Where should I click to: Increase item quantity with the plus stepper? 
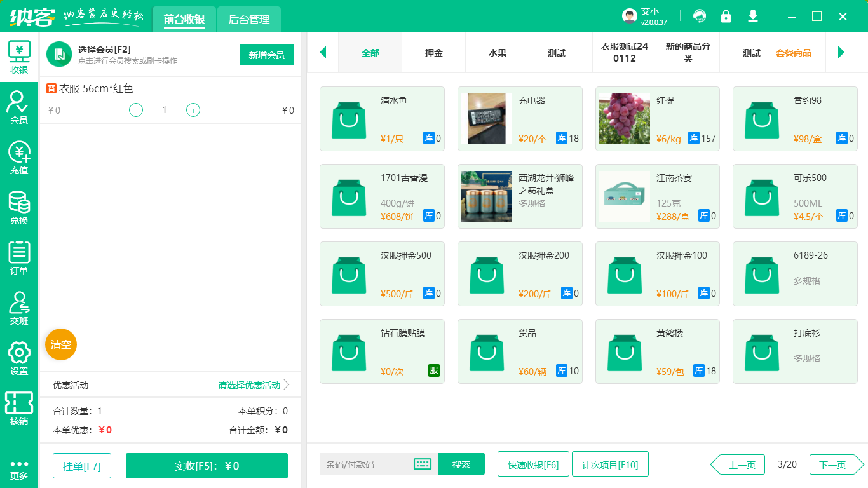pyautogui.click(x=193, y=110)
